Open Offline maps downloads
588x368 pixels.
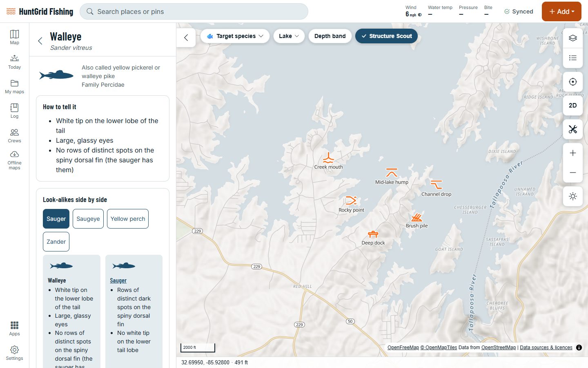14,160
